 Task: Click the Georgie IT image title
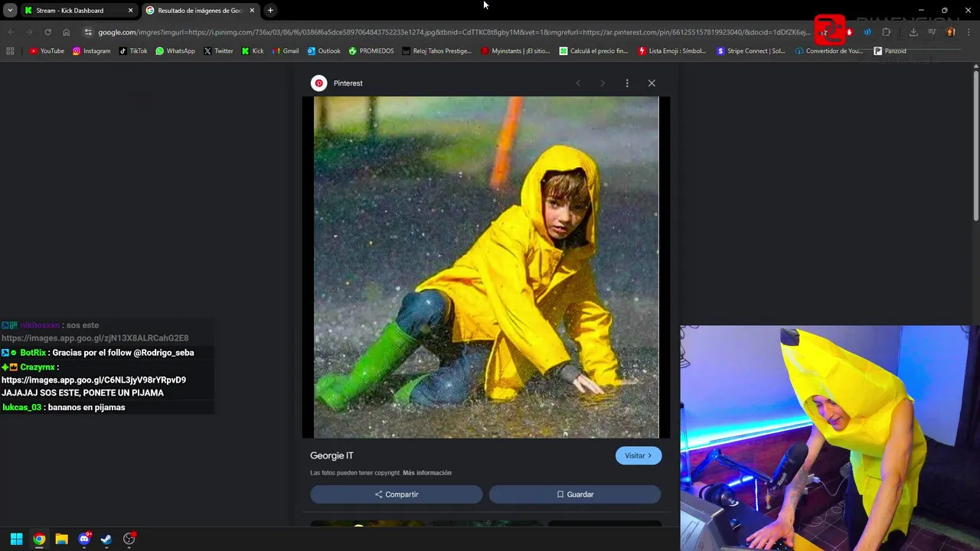tap(332, 456)
